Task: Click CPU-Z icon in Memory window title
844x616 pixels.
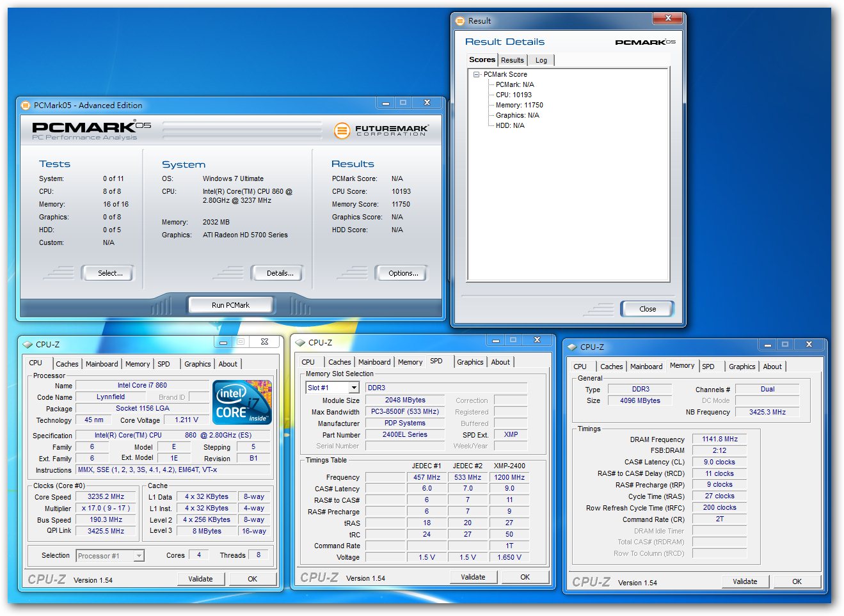Action: [x=572, y=347]
